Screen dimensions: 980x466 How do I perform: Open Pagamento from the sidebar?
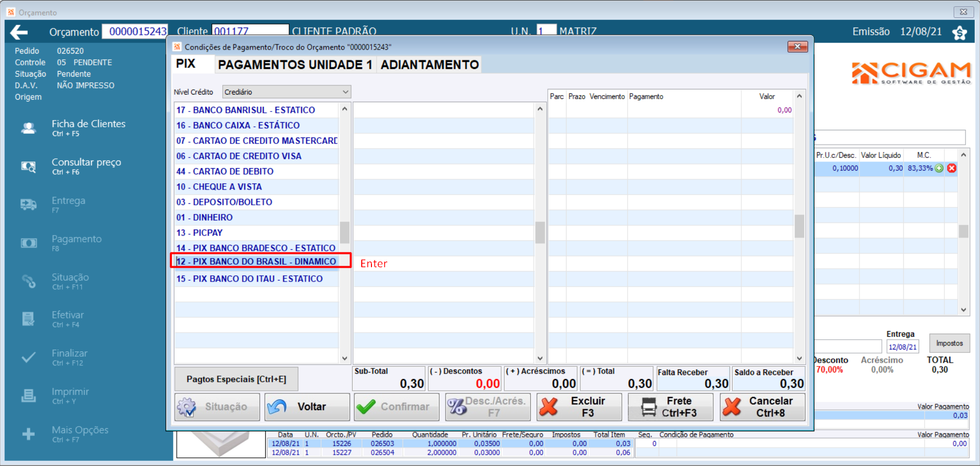(x=76, y=243)
